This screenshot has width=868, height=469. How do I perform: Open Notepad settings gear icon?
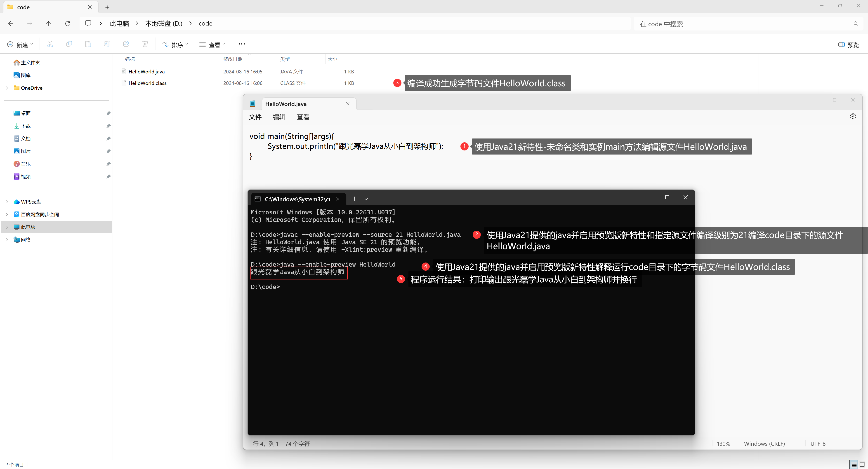click(x=853, y=117)
